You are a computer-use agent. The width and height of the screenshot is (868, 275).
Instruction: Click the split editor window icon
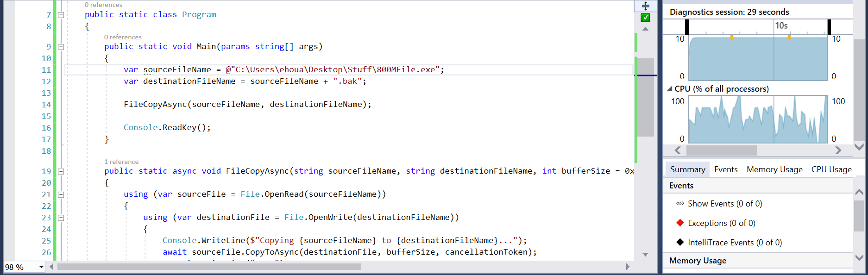pos(646,6)
